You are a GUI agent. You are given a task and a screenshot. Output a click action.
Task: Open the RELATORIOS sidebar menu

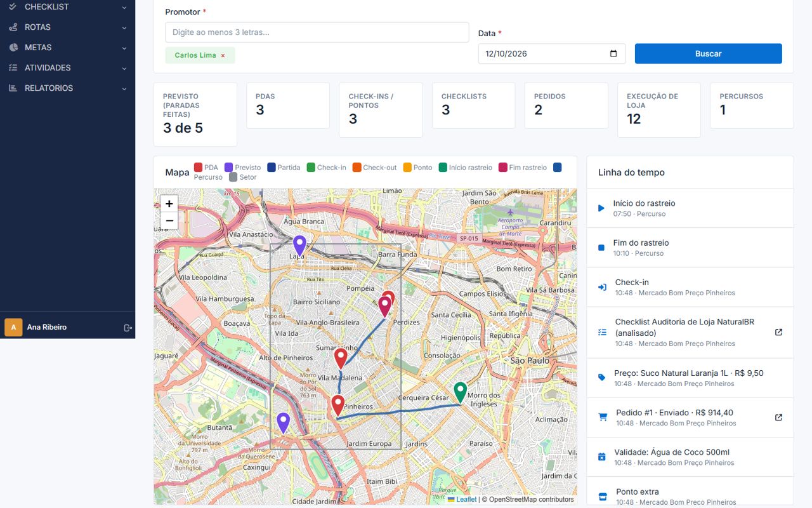tap(67, 88)
